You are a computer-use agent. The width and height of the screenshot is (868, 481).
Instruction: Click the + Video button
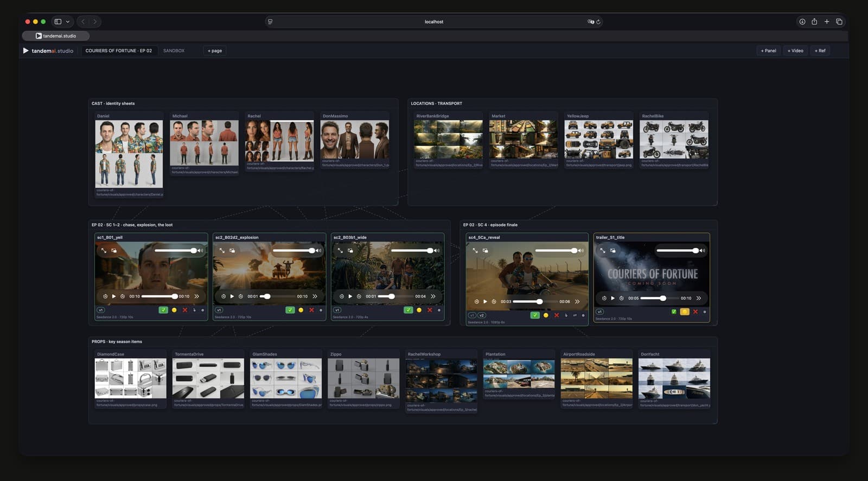pos(795,50)
